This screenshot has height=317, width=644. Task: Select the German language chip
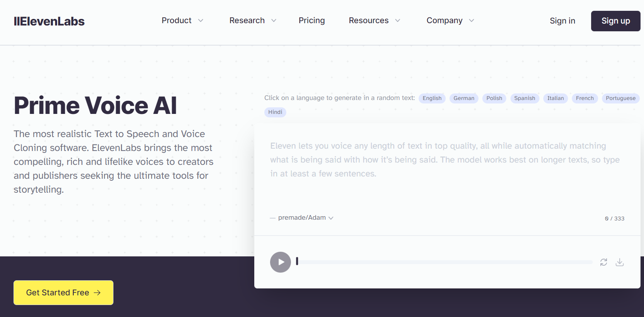pos(464,98)
